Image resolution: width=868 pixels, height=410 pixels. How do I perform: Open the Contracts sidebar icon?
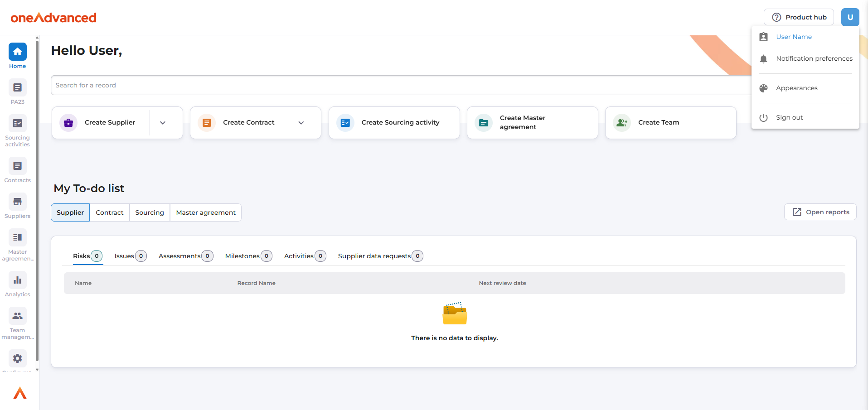click(x=17, y=166)
